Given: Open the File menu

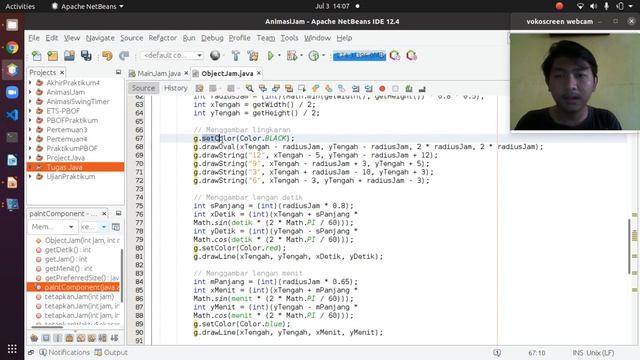Looking at the screenshot, I should tap(34, 38).
